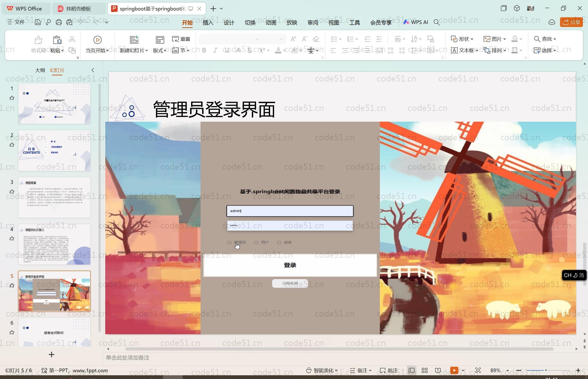
Task: Click the Share button
Action: [571, 22]
